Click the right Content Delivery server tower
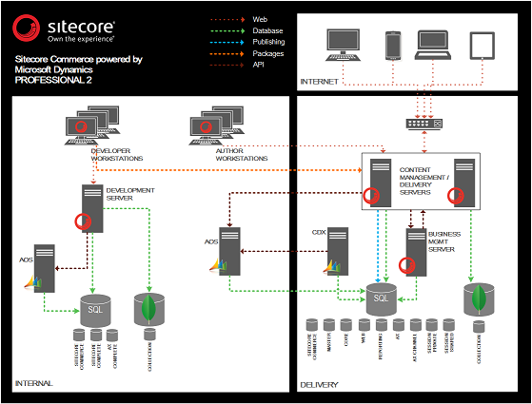This screenshot has width=532, height=404. (x=464, y=183)
